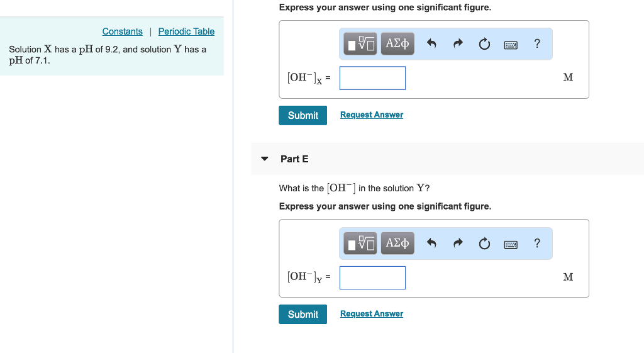Image resolution: width=644 pixels, height=353 pixels.
Task: Reset the solution X answer field
Action: [x=484, y=44]
